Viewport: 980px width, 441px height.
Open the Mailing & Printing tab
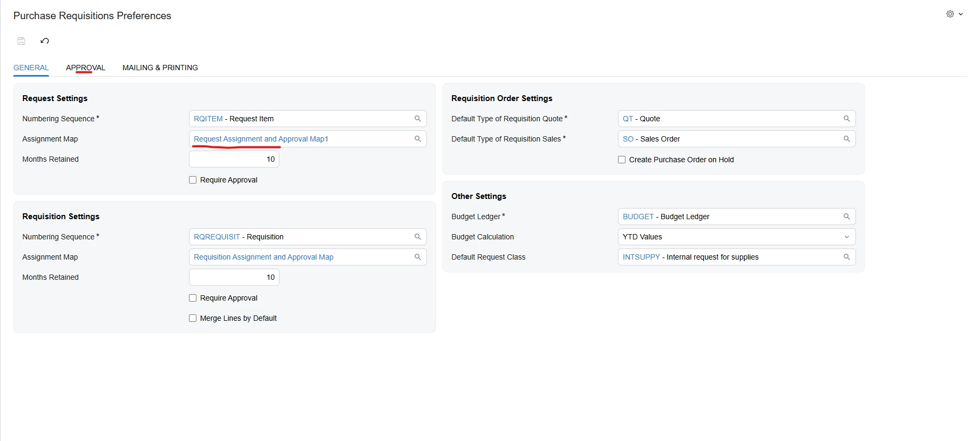pos(160,68)
